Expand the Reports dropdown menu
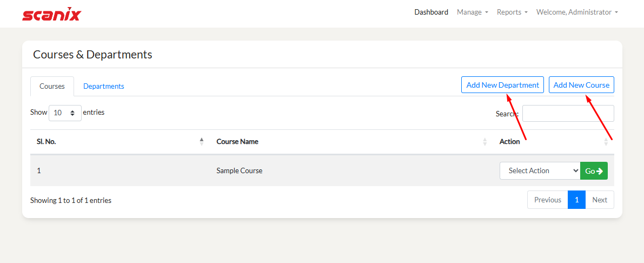644x263 pixels. click(512, 12)
